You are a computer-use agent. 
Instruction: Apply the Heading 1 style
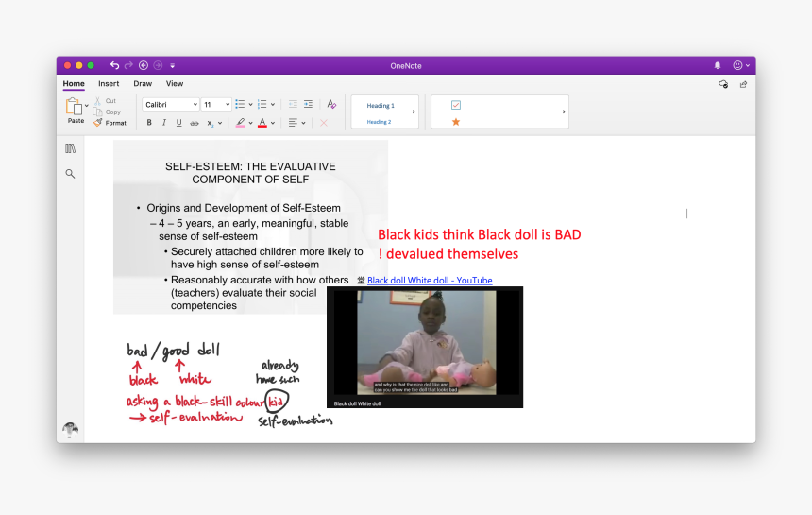point(381,106)
